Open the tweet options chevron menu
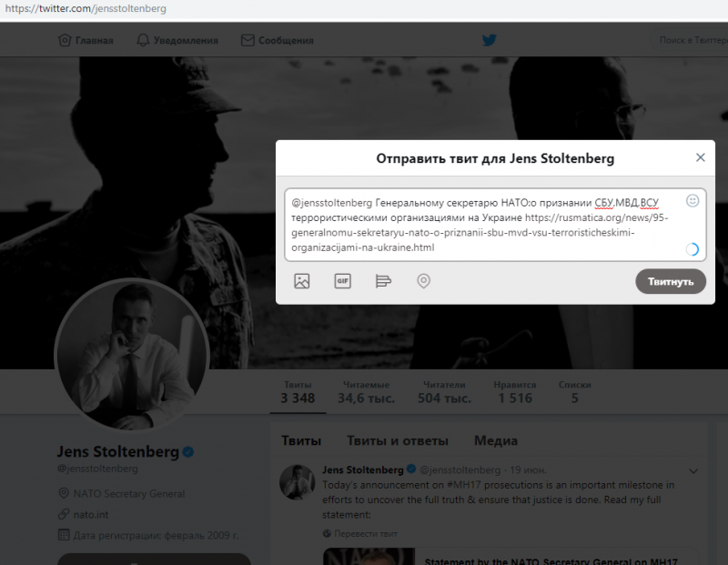Image resolution: width=728 pixels, height=565 pixels. point(693,471)
